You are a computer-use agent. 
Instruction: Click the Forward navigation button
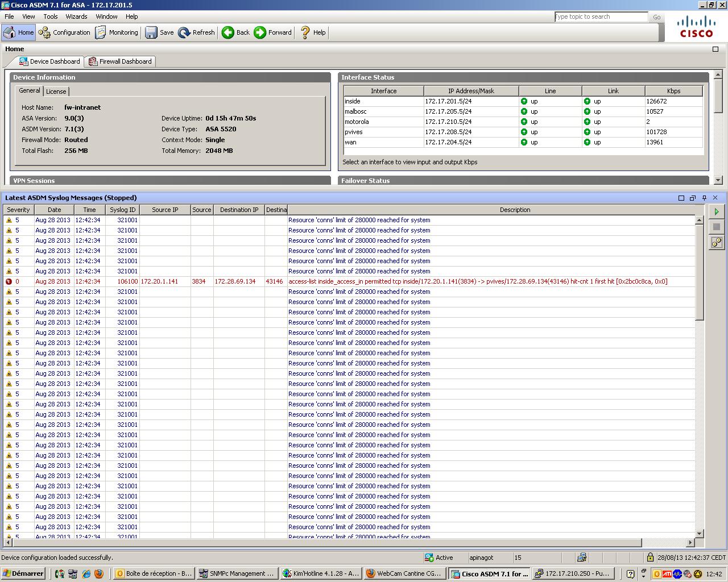pos(273,32)
